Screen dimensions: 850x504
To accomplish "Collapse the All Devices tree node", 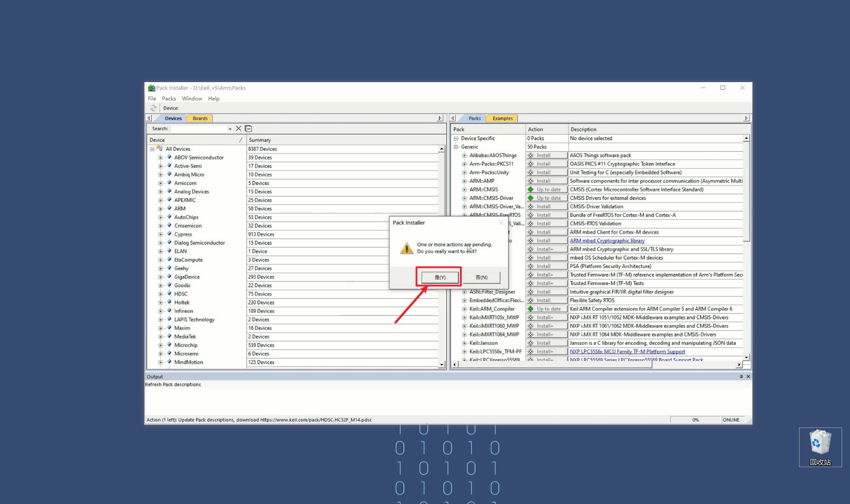I will pyautogui.click(x=152, y=149).
